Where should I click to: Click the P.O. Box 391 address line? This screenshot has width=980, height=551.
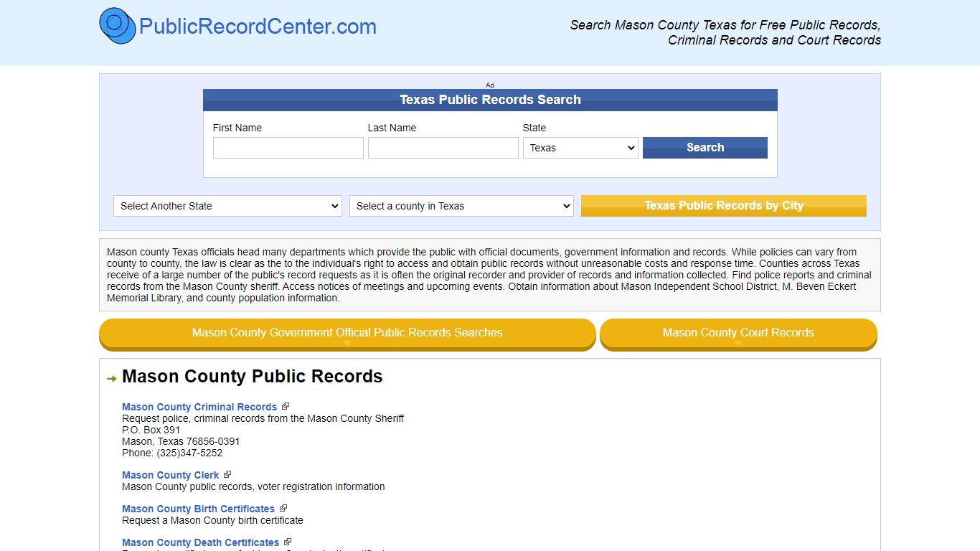tap(151, 430)
